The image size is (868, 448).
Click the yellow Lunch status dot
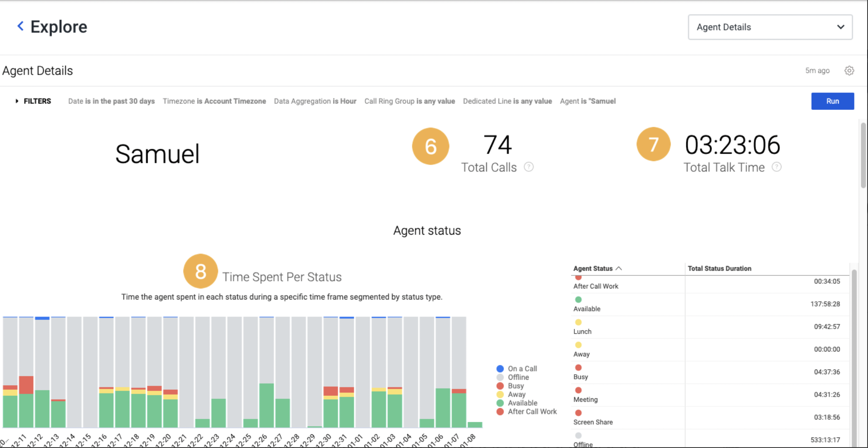point(578,322)
